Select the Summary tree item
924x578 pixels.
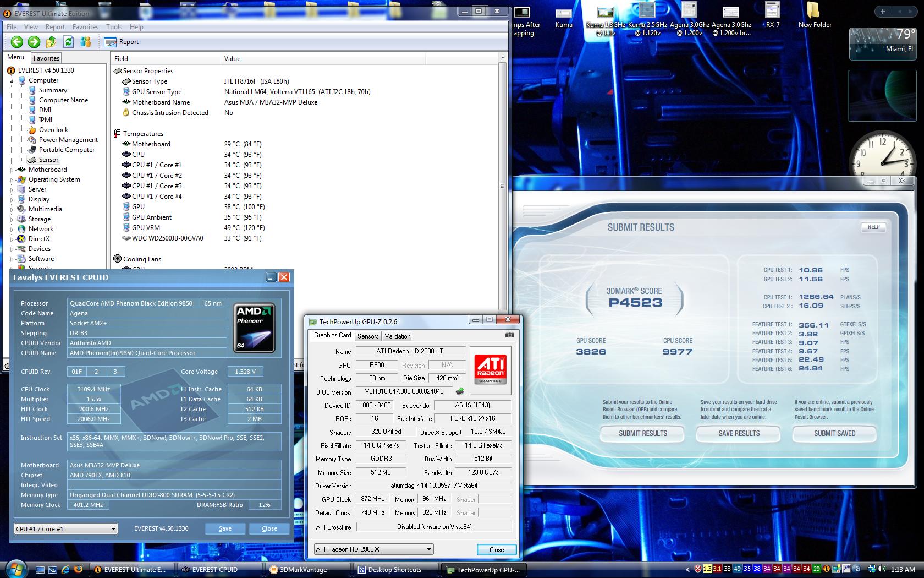point(53,90)
